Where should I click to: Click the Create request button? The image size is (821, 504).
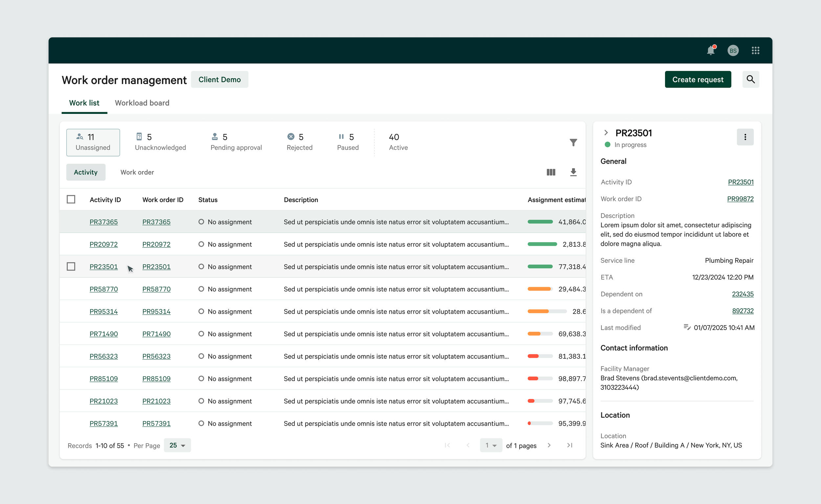coord(698,79)
